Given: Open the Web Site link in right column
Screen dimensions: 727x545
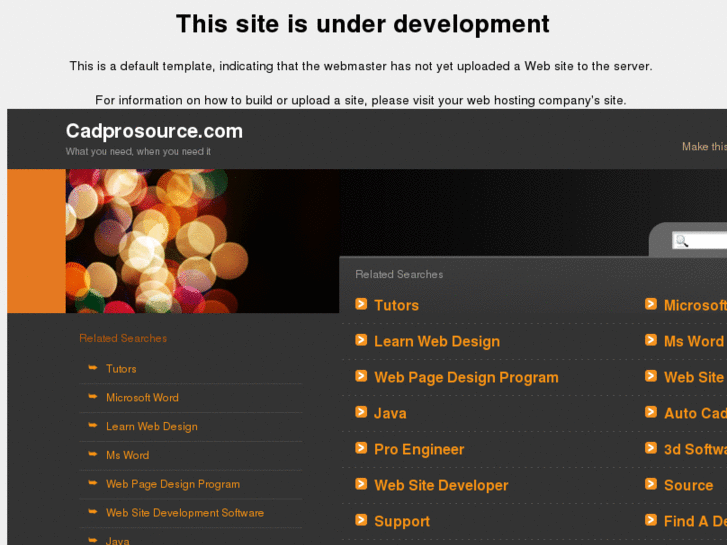Looking at the screenshot, I should (x=694, y=378).
